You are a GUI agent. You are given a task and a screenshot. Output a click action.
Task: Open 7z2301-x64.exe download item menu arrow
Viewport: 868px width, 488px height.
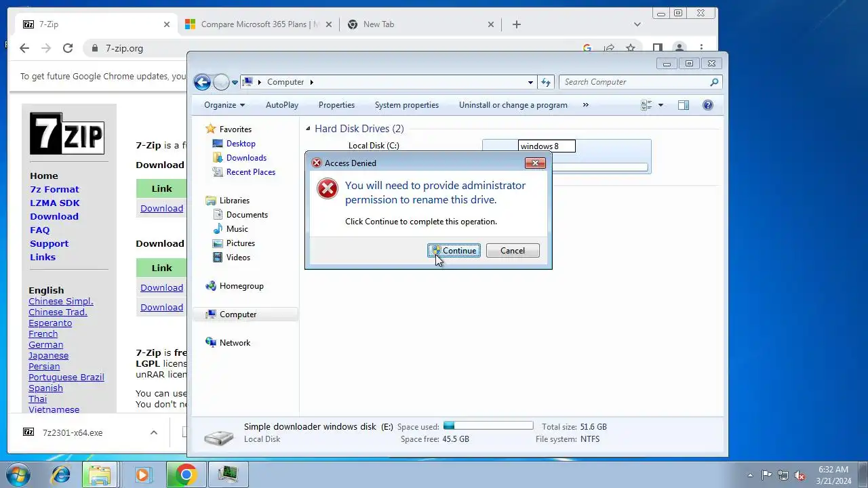click(x=153, y=432)
